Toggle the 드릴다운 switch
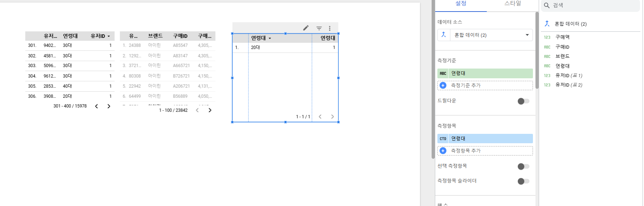The width and height of the screenshot is (644, 206). click(x=523, y=101)
